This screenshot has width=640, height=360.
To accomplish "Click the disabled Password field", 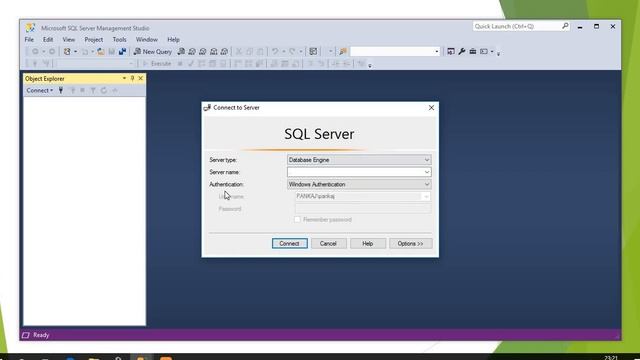I will [363, 209].
